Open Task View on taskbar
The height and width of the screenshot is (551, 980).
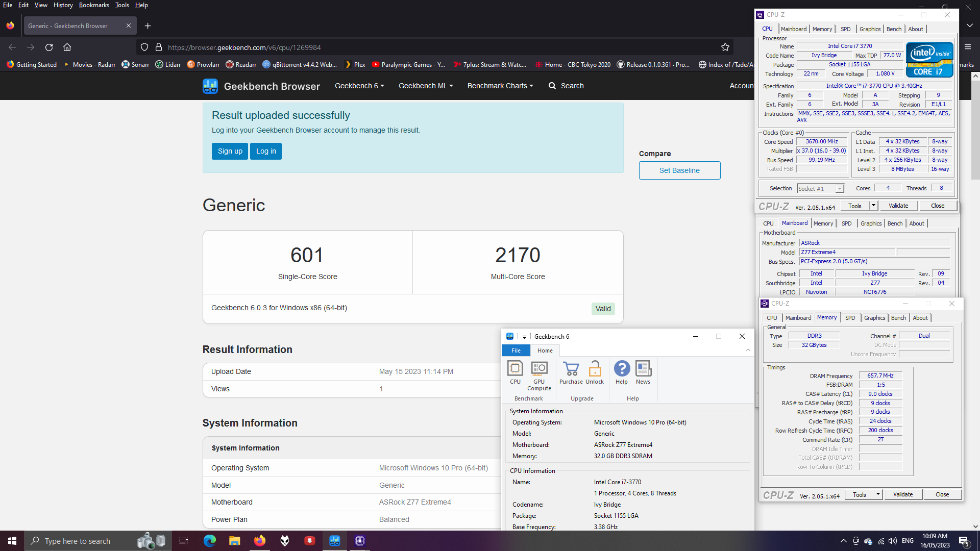184,541
